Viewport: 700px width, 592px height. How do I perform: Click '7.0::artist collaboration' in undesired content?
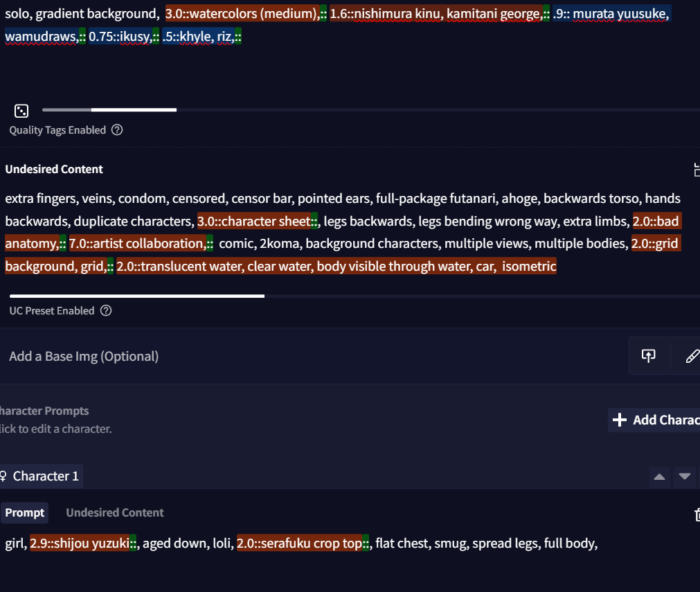pyautogui.click(x=138, y=244)
